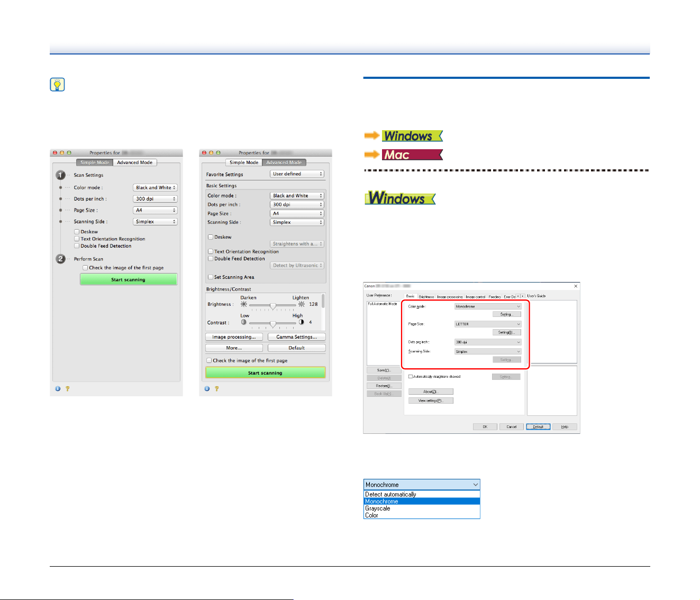Image resolution: width=700 pixels, height=600 pixels.
Task: Click green Start scanning button in Simple Mode
Action: [129, 279]
